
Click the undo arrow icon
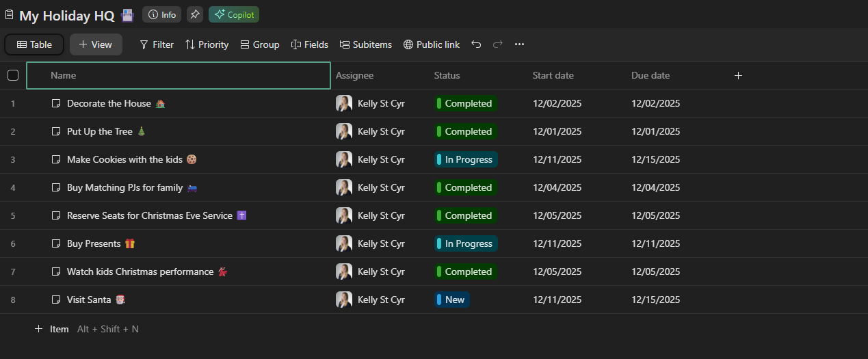[476, 44]
